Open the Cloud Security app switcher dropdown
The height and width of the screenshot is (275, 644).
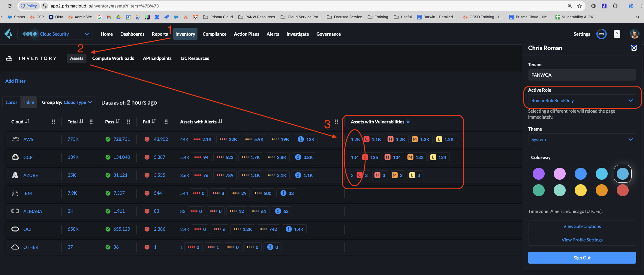[x=55, y=34]
